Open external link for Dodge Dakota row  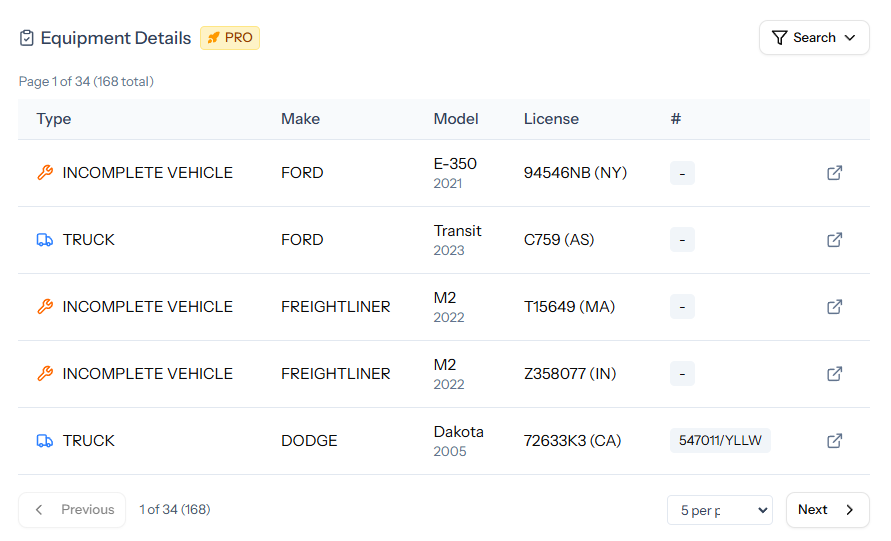[x=834, y=441]
